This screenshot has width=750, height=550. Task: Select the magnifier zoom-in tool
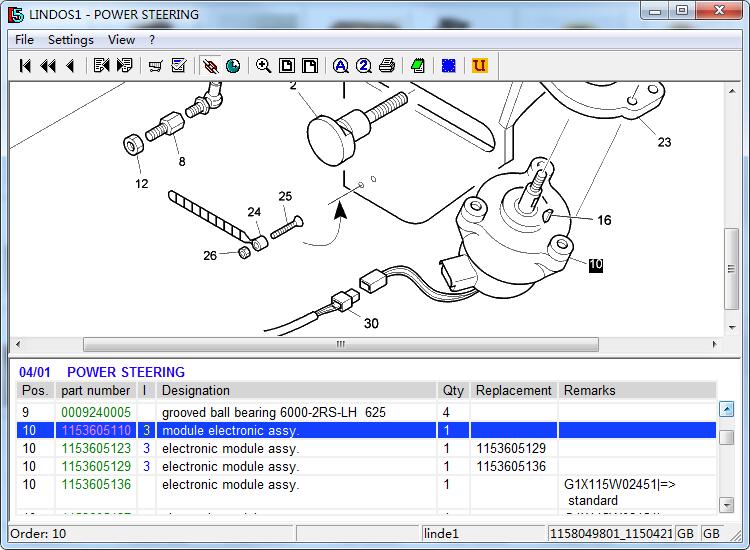tap(264, 66)
